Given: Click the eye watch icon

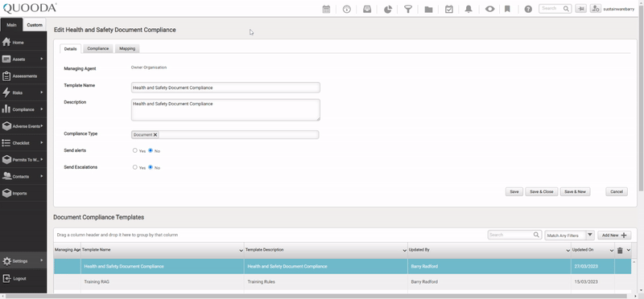Looking at the screenshot, I should (489, 9).
